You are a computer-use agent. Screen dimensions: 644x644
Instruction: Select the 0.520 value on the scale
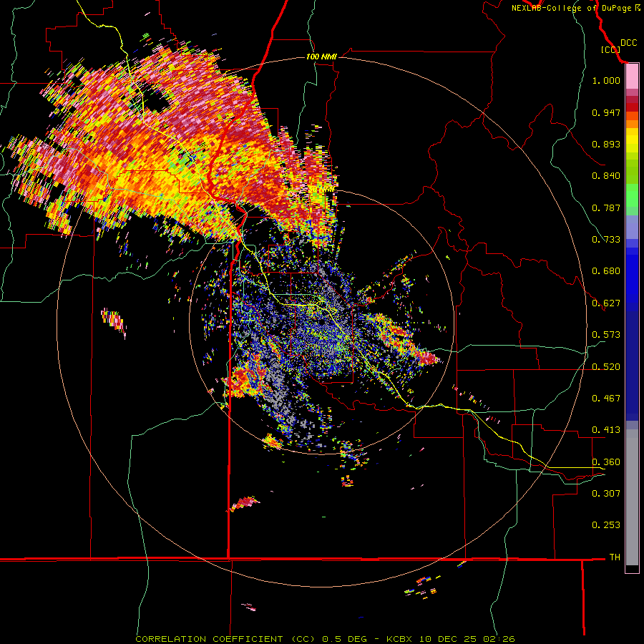(606, 367)
